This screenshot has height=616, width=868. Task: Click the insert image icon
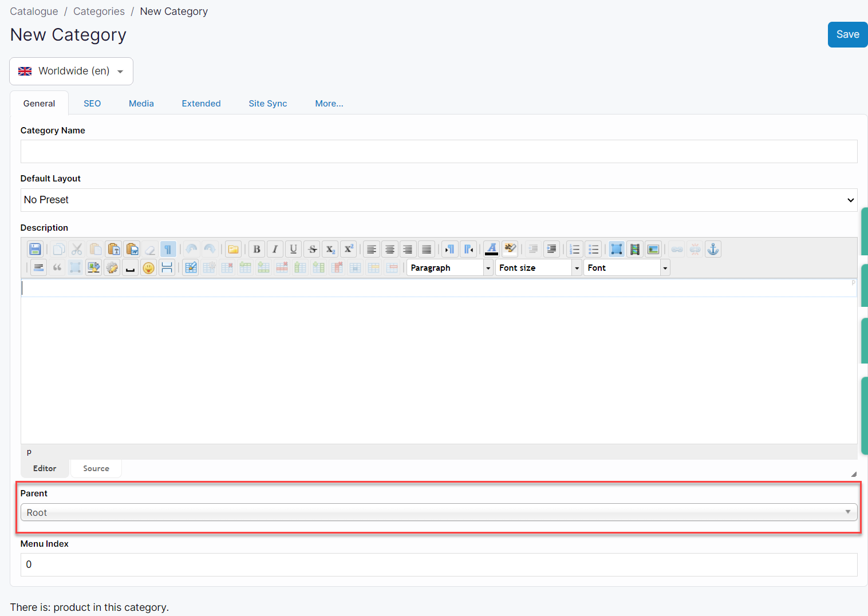pos(653,249)
